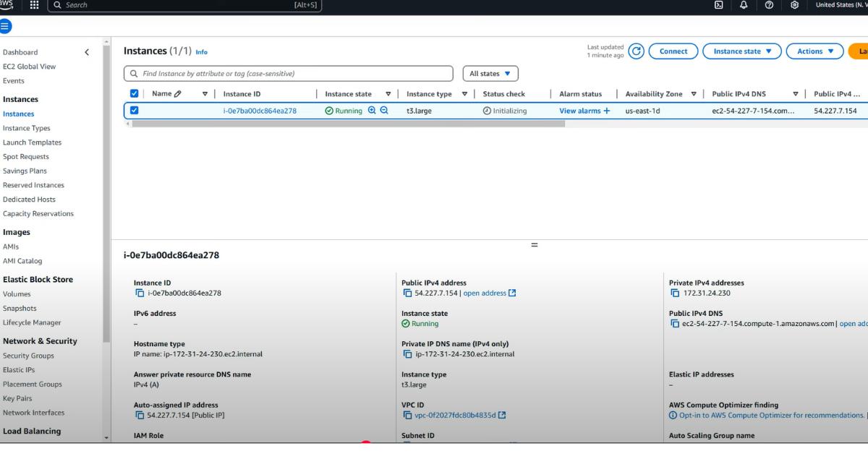Open the settings gear in top bar
The image size is (868, 454).
click(x=794, y=5)
